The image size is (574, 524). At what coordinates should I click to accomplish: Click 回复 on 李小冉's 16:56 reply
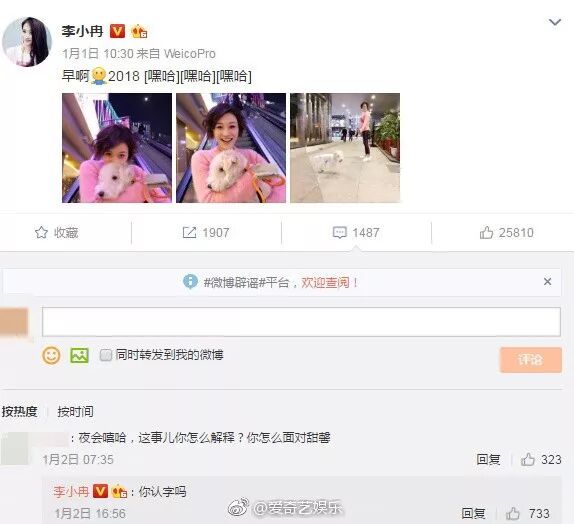[473, 513]
